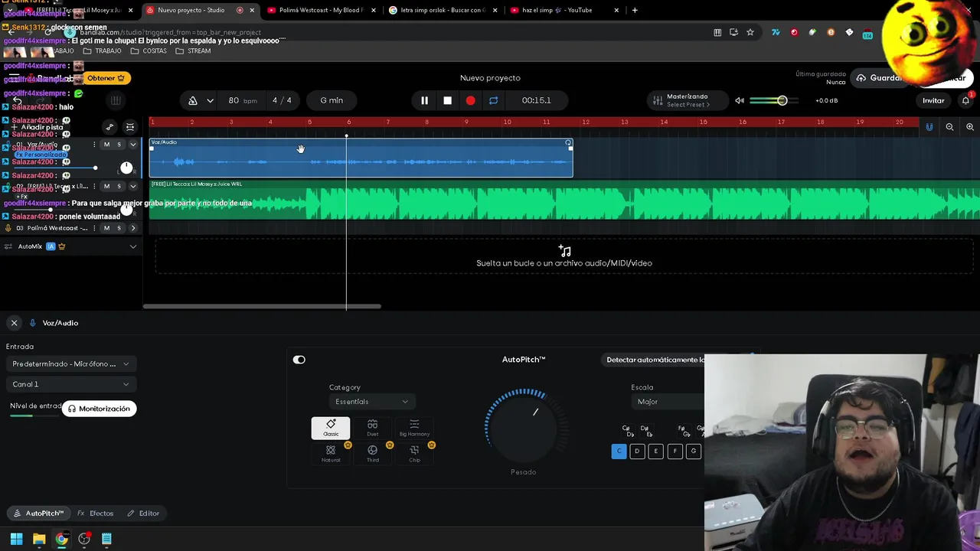Adjust Voz/Audio track pan knob
This screenshot has width=980, height=551.
(x=126, y=168)
